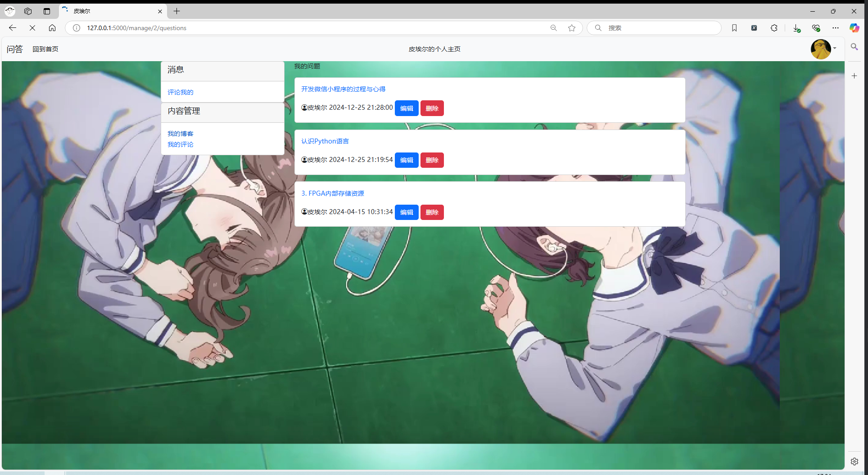This screenshot has height=475, width=868.
Task: Delete the FPGA内部存储资源 question
Action: click(x=432, y=212)
